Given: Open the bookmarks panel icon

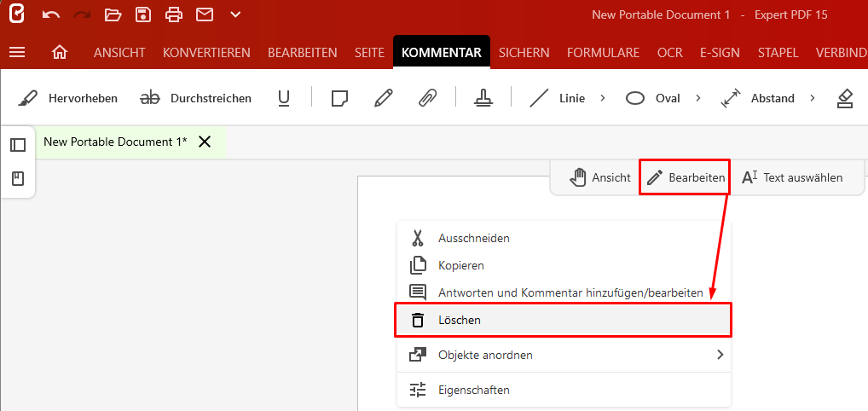Looking at the screenshot, I should click(18, 179).
